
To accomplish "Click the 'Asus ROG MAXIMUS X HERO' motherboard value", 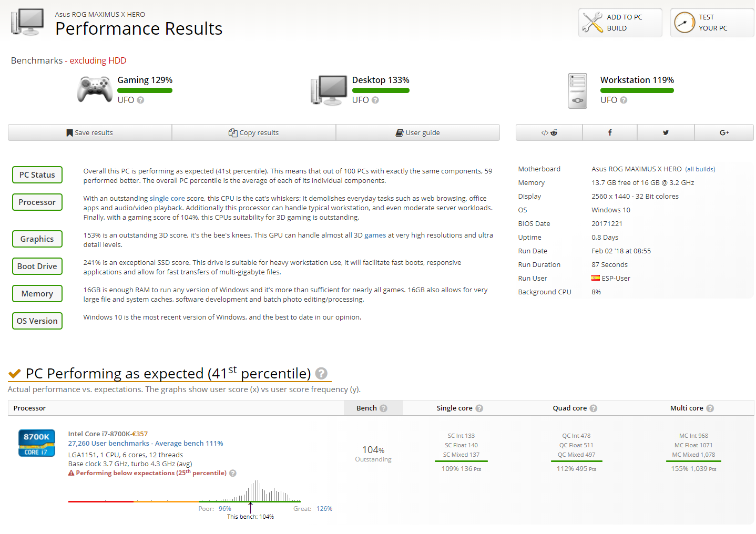I will [637, 169].
